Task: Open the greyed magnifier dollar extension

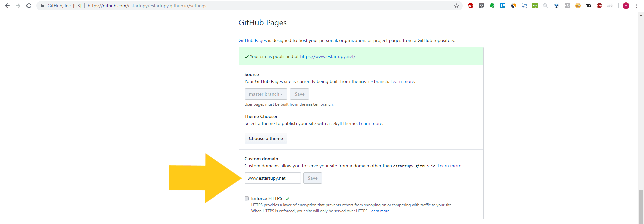Action: 546,6
